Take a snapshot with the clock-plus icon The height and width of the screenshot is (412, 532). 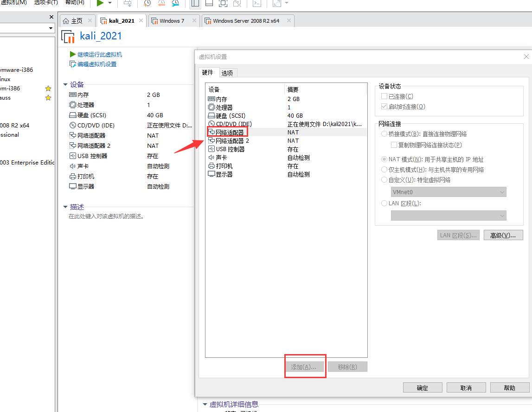[147, 3]
